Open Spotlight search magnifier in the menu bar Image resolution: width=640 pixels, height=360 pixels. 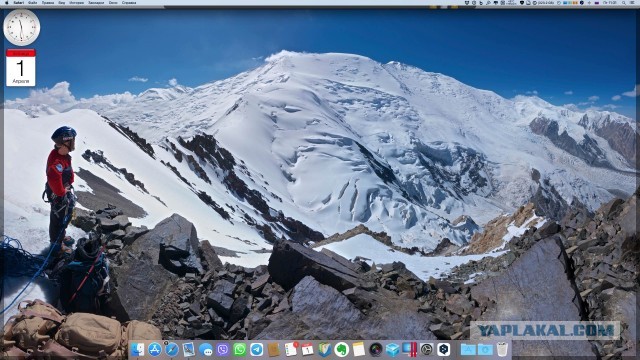pyautogui.click(x=624, y=2)
